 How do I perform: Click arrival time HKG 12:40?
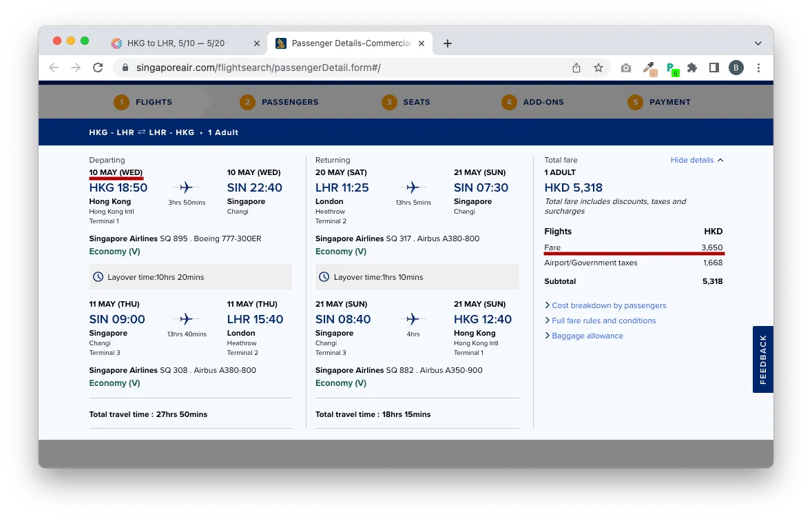(x=483, y=319)
